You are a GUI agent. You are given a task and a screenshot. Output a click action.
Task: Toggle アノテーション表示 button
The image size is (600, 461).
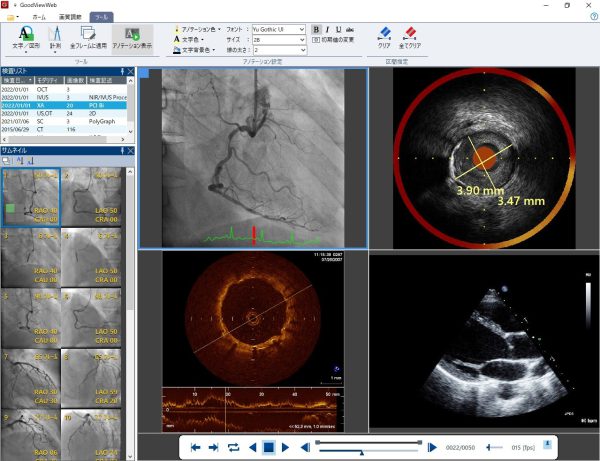(131, 35)
